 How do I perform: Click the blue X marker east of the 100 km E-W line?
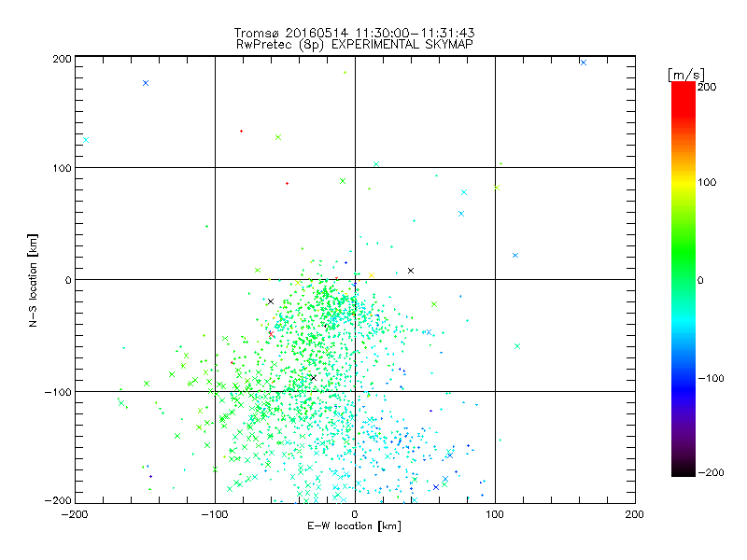click(515, 255)
